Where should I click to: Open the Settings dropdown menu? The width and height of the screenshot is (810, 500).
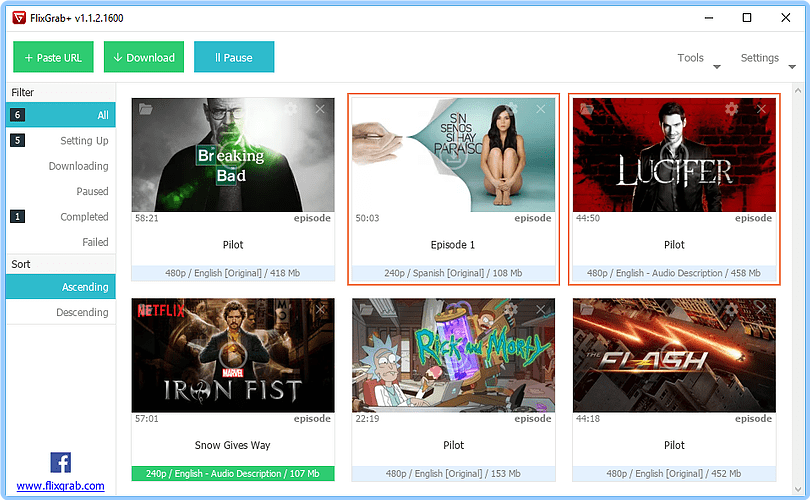point(768,58)
